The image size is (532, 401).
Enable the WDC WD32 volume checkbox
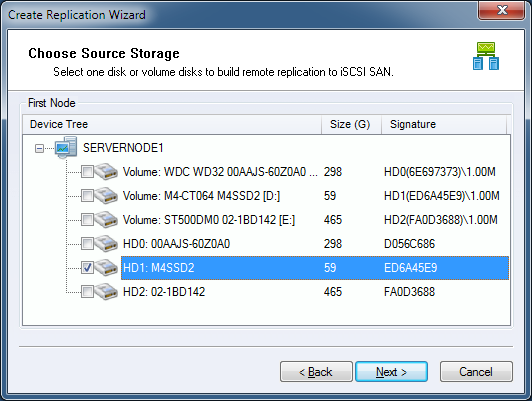(87, 172)
